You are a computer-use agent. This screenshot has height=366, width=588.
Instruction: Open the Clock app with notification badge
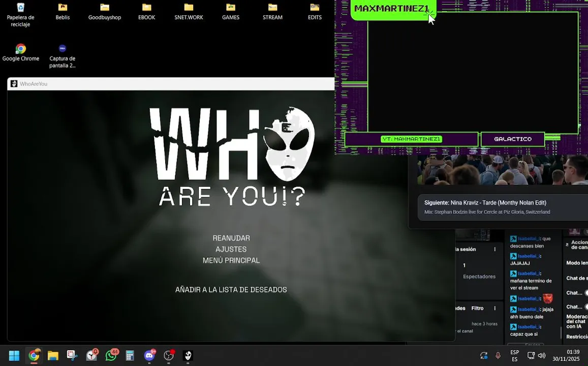pyautogui.click(x=91, y=355)
